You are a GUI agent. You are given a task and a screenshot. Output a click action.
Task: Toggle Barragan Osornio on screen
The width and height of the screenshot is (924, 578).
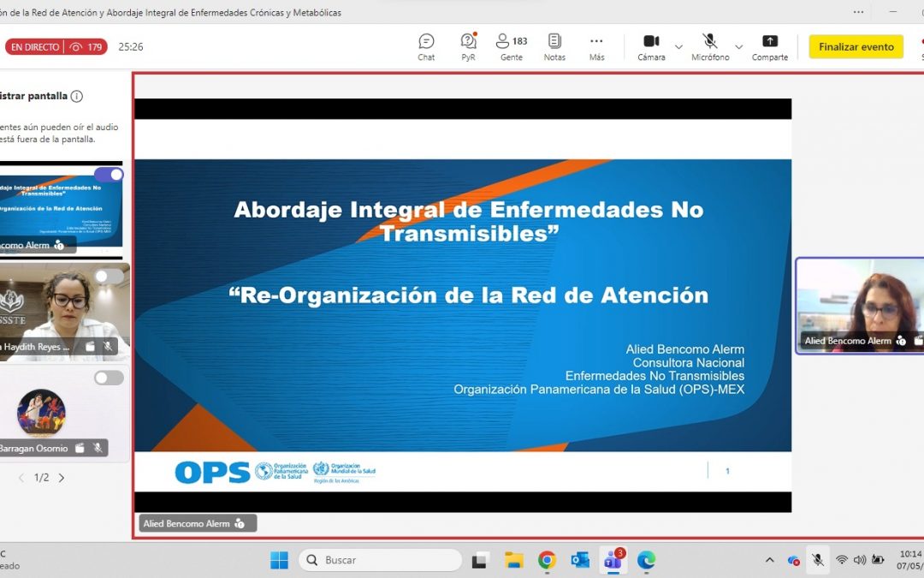tap(109, 378)
